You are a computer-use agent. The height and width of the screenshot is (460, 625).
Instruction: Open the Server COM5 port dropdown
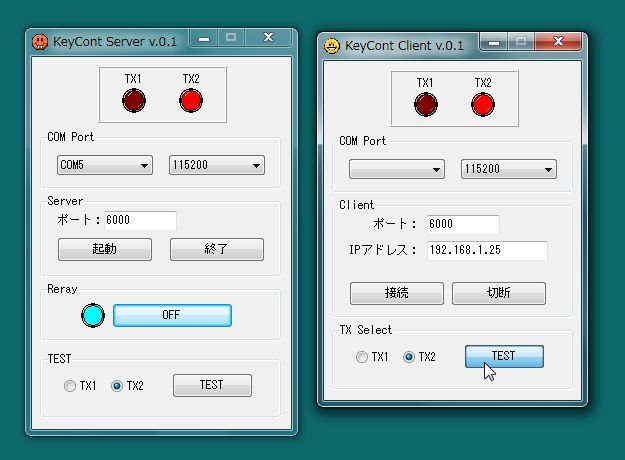tap(105, 165)
